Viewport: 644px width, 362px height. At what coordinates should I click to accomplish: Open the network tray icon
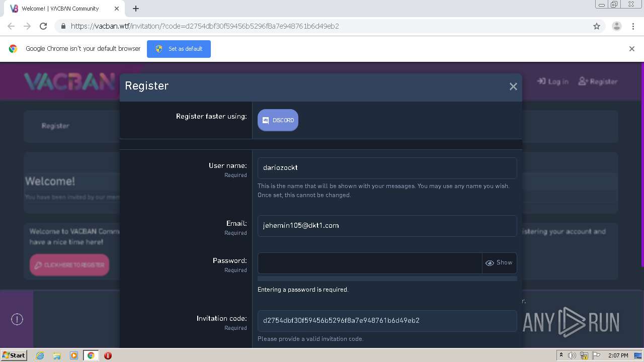click(584, 355)
